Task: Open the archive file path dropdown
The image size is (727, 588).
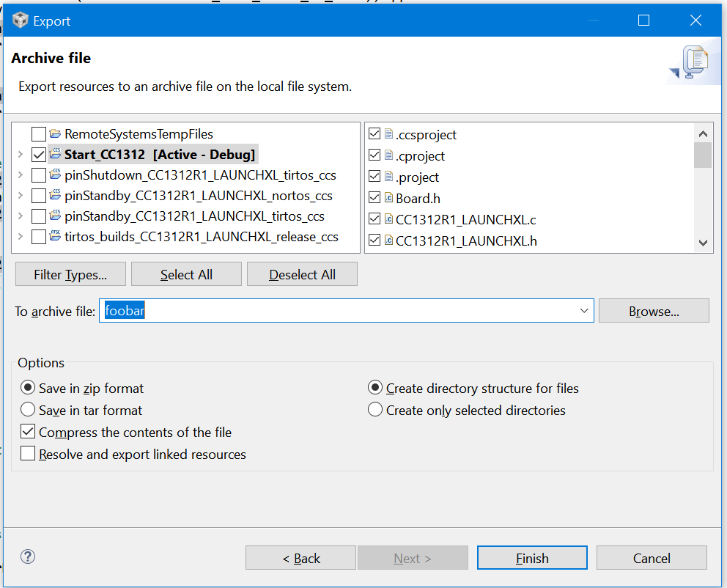Action: pyautogui.click(x=584, y=311)
